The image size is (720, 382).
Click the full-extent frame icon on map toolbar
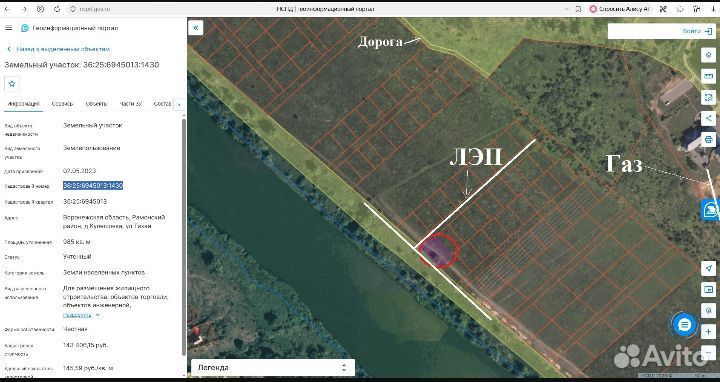pyautogui.click(x=709, y=97)
